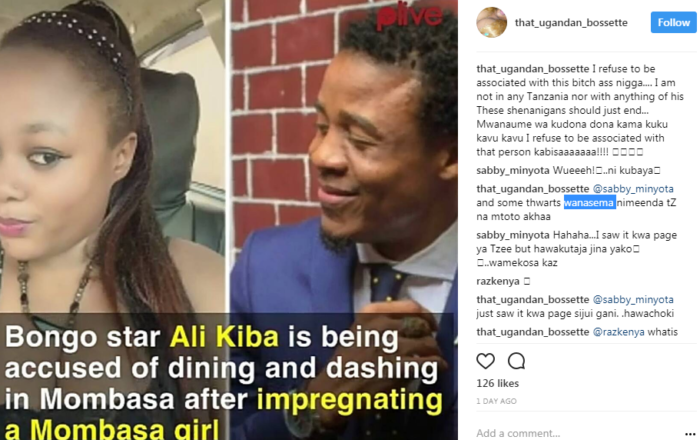Open the @razkenya mention link
700x440 pixels.
[618, 332]
